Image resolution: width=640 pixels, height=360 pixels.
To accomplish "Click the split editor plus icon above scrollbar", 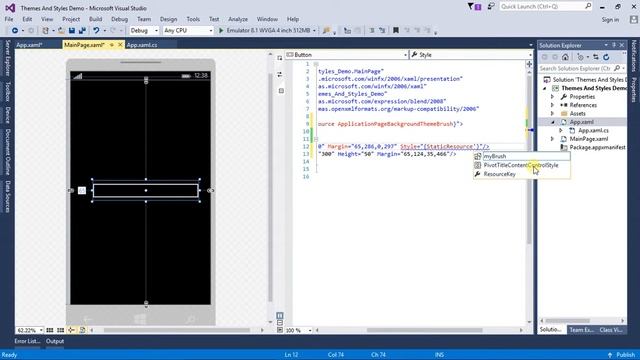I will click(x=529, y=64).
